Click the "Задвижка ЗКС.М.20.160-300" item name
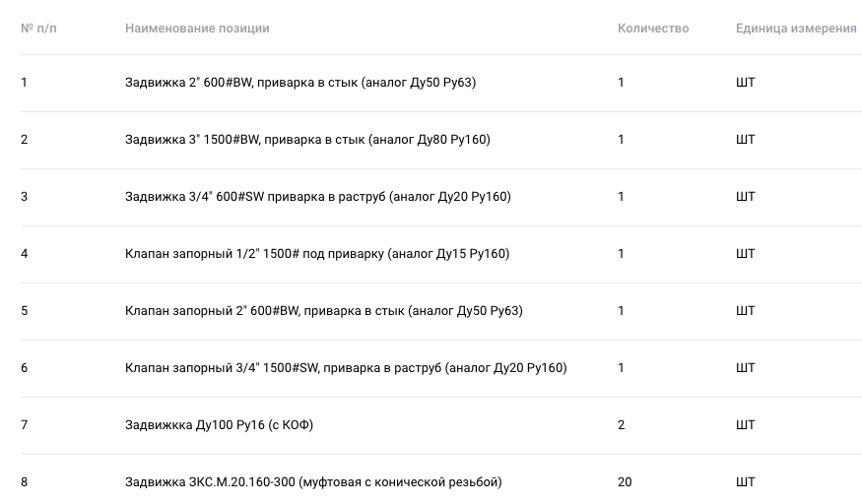The height and width of the screenshot is (504, 862). (x=313, y=482)
